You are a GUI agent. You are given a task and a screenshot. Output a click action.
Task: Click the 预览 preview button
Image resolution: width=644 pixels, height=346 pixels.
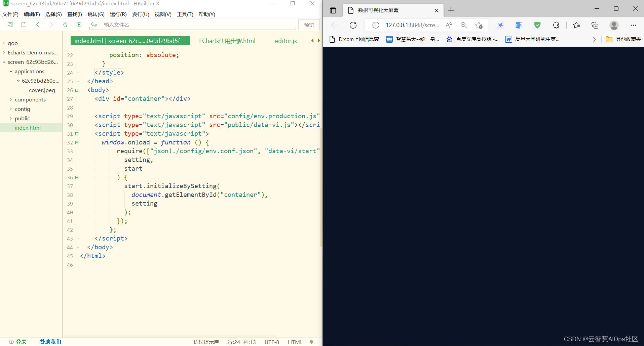point(309,25)
